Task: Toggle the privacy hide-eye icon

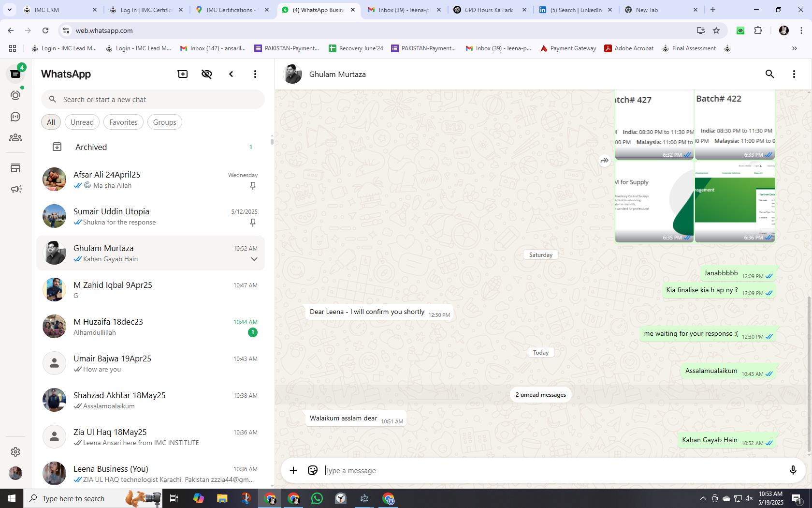Action: pos(207,74)
